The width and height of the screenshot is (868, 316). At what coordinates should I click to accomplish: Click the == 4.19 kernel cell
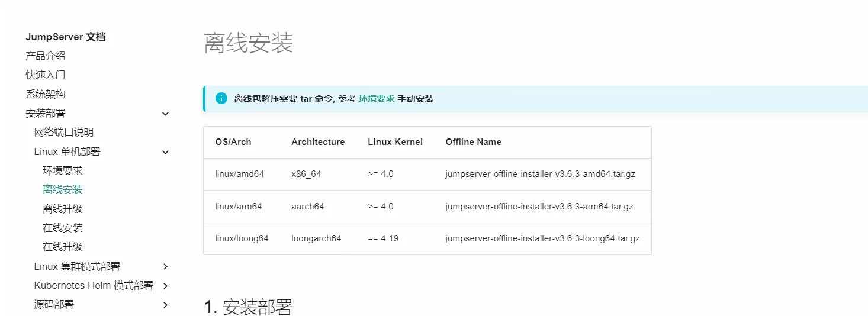coord(383,238)
